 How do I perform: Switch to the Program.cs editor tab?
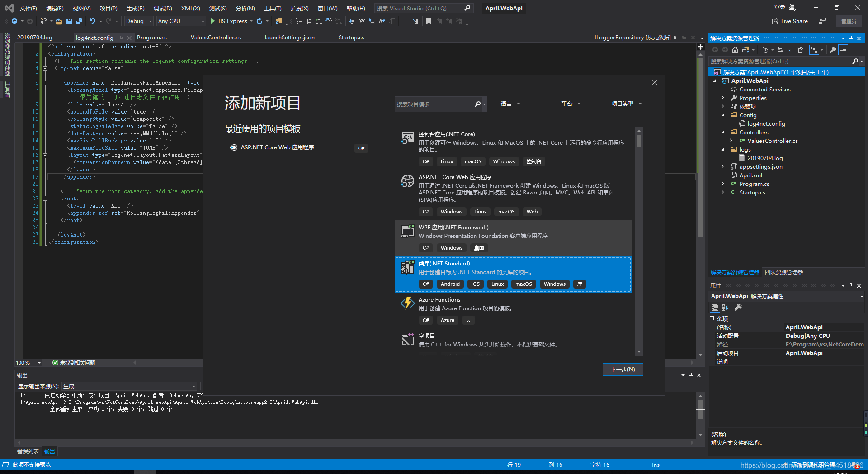click(152, 38)
